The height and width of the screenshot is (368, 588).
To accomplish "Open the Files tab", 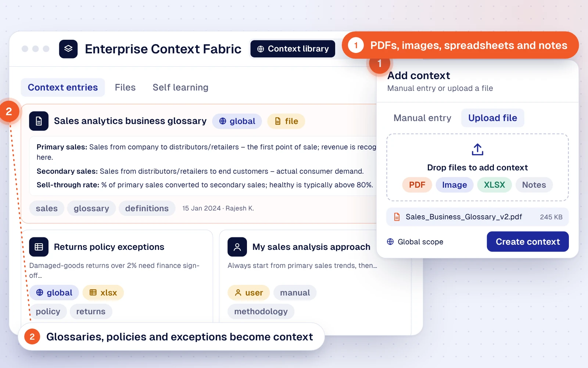I will (x=125, y=88).
